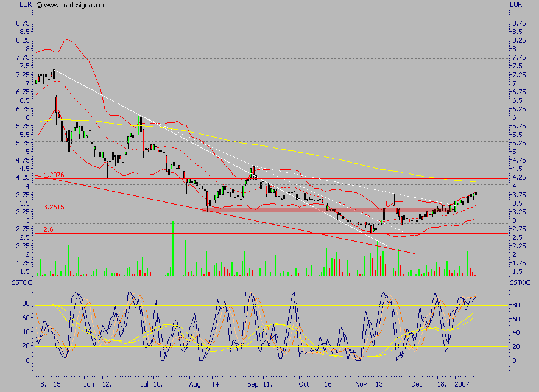Click the 3.75 value on right price axis
539x392 pixels.
(x=519, y=195)
